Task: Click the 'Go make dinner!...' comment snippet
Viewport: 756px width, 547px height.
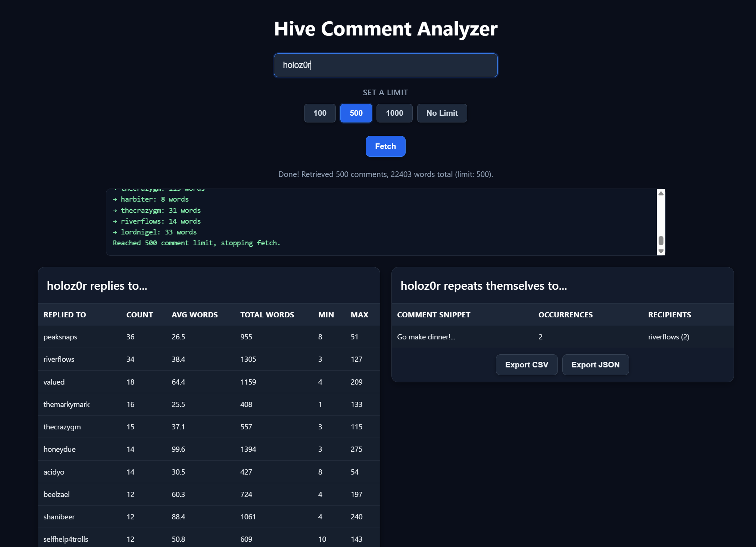Action: pos(426,337)
